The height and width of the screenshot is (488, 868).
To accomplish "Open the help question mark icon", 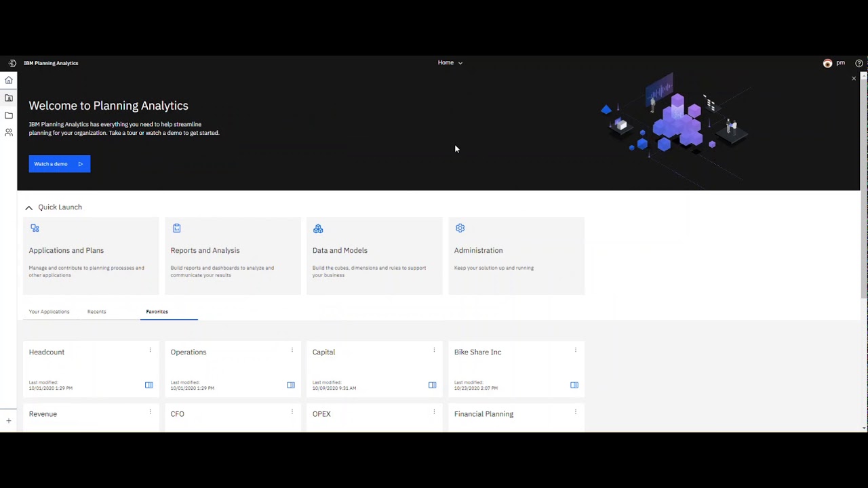I will pyautogui.click(x=859, y=63).
